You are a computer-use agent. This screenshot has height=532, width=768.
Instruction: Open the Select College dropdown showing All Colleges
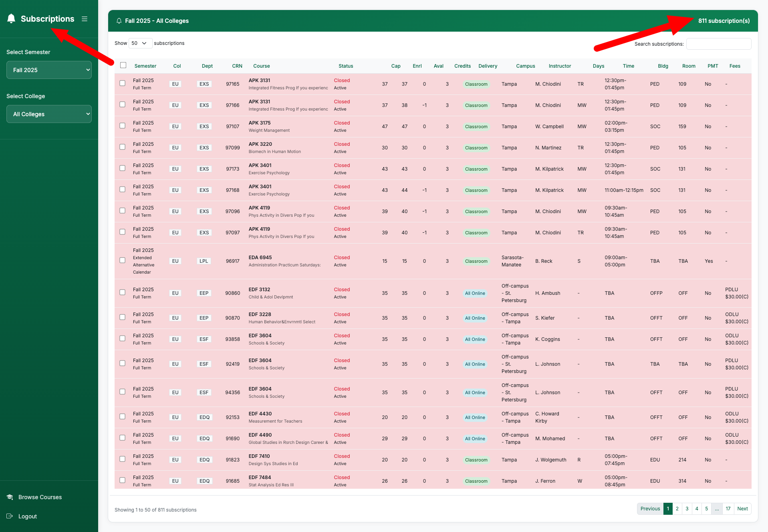[x=49, y=114]
